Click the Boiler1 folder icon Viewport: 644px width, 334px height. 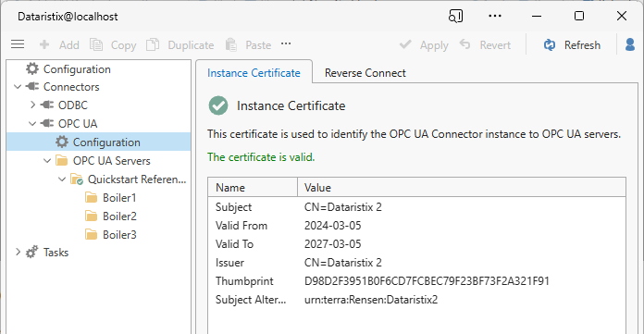tap(92, 198)
